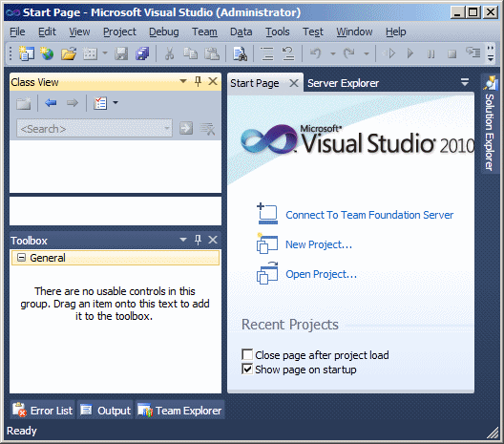This screenshot has width=504, height=444.
Task: Expand the Class View Search combo arrow
Action: click(x=167, y=129)
